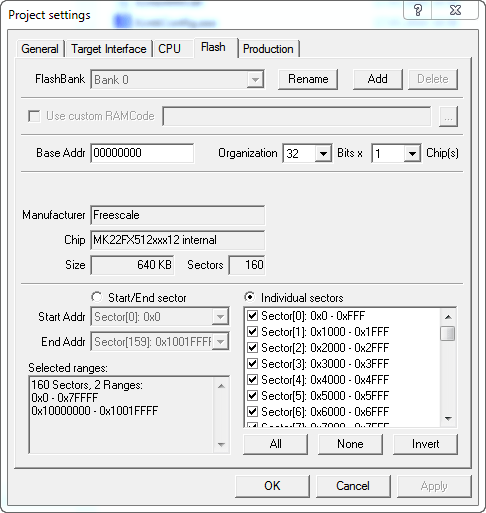
Task: Click the custom RAMCode path field
Action: (x=297, y=116)
